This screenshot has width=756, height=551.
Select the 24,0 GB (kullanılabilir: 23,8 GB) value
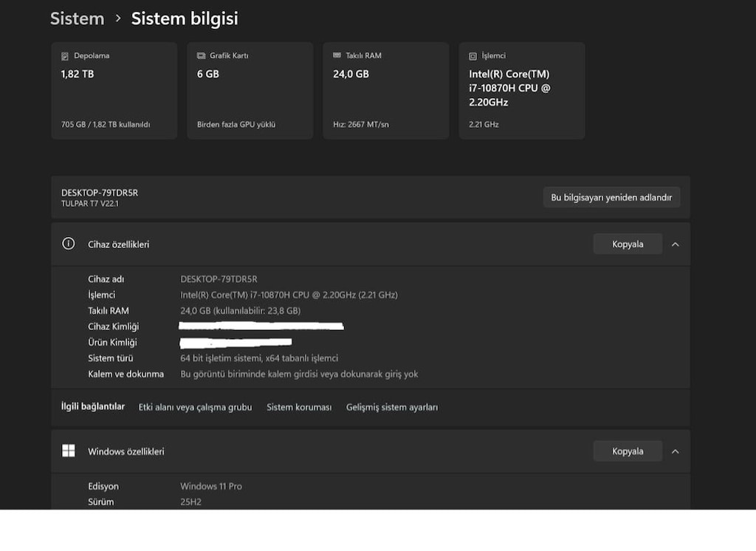[240, 311]
